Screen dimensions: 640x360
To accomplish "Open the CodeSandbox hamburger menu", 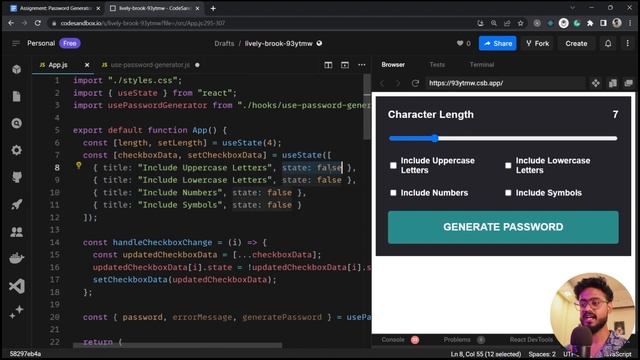I will (x=16, y=43).
